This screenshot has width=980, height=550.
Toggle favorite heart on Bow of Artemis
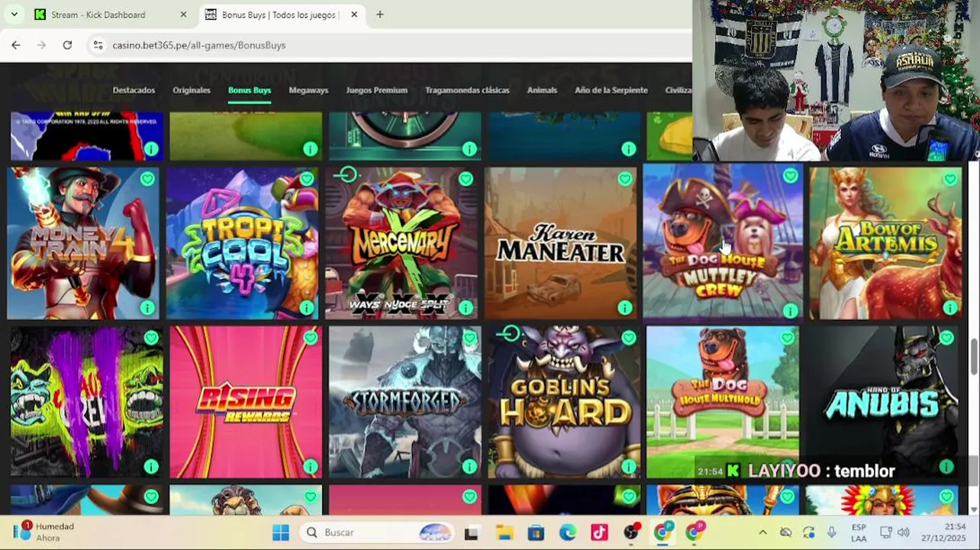point(949,179)
